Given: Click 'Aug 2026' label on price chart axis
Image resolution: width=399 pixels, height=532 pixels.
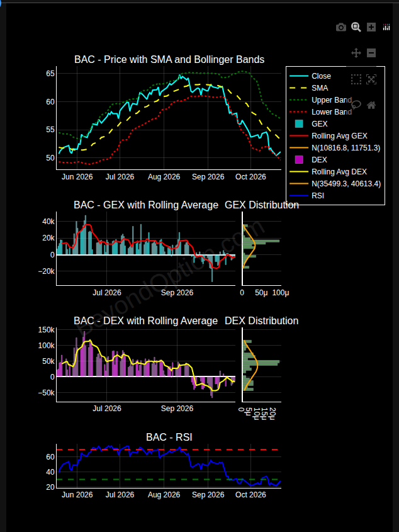Looking at the screenshot, I should point(164,177).
